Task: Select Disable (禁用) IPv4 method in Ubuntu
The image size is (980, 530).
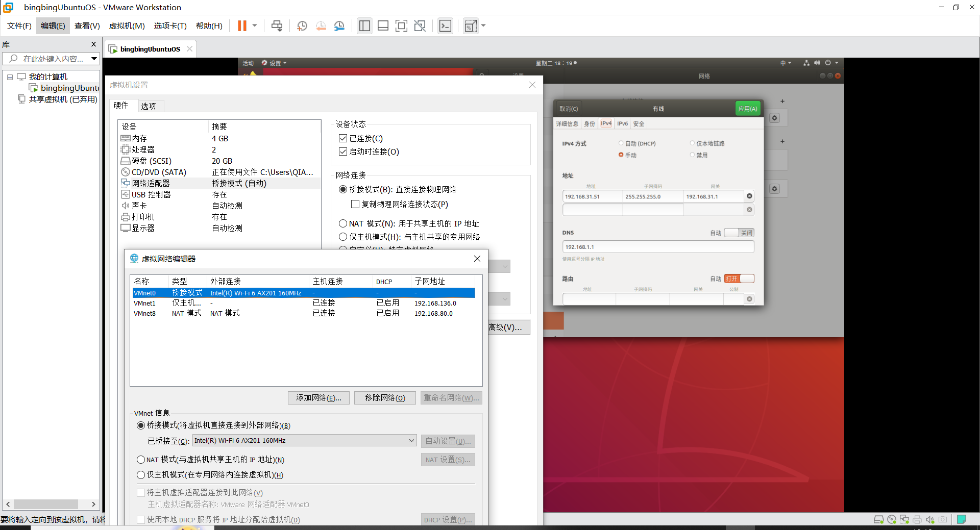Action: pyautogui.click(x=693, y=155)
